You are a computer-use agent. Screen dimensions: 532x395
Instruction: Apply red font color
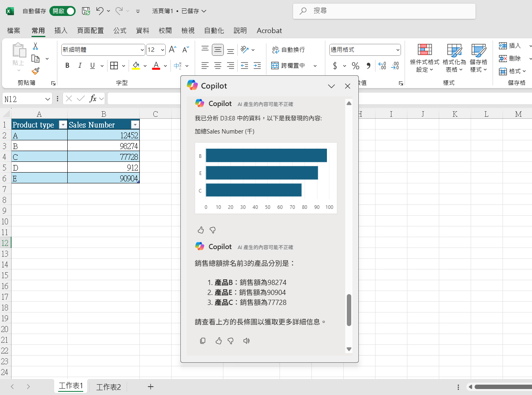click(x=156, y=65)
